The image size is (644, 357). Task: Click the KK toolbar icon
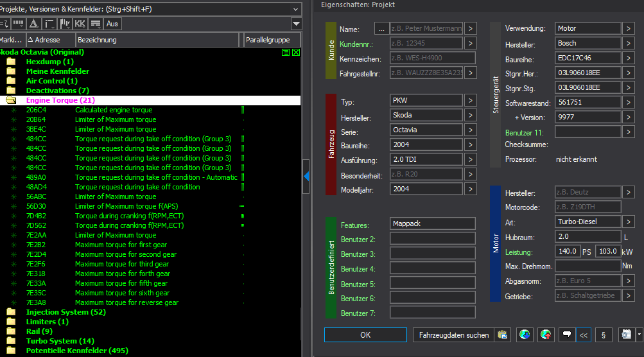80,24
